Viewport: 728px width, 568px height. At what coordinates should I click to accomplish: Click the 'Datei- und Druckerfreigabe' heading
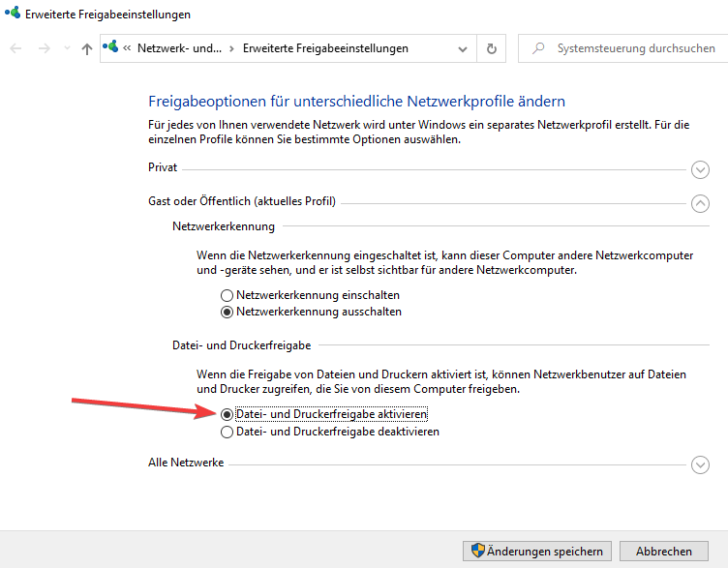[241, 345]
